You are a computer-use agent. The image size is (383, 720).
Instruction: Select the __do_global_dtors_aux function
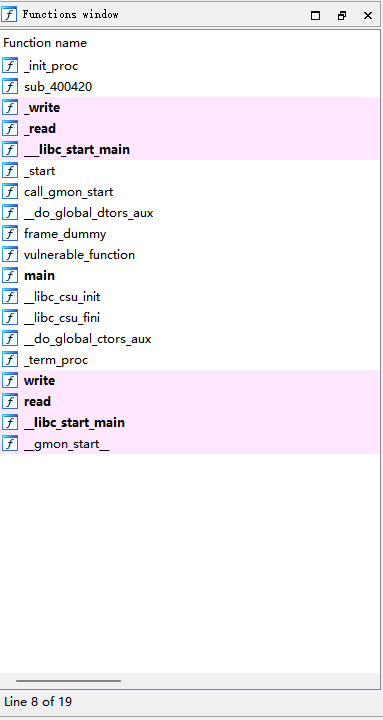click(x=89, y=213)
